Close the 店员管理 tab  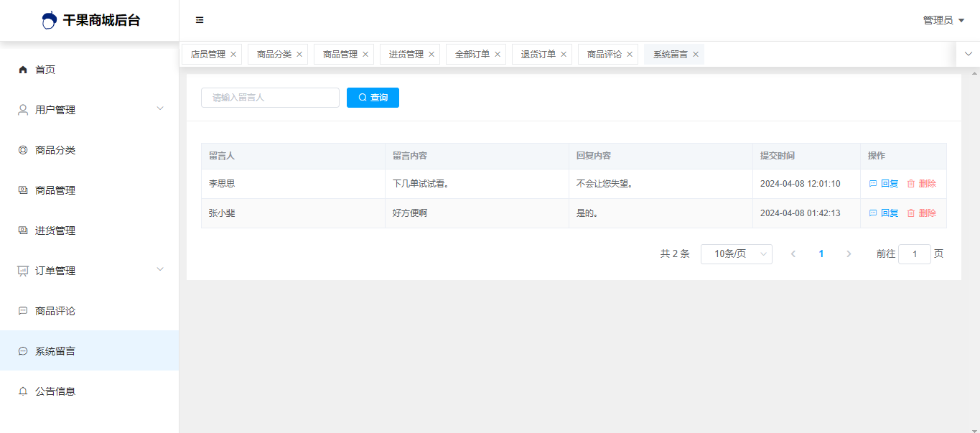point(233,55)
